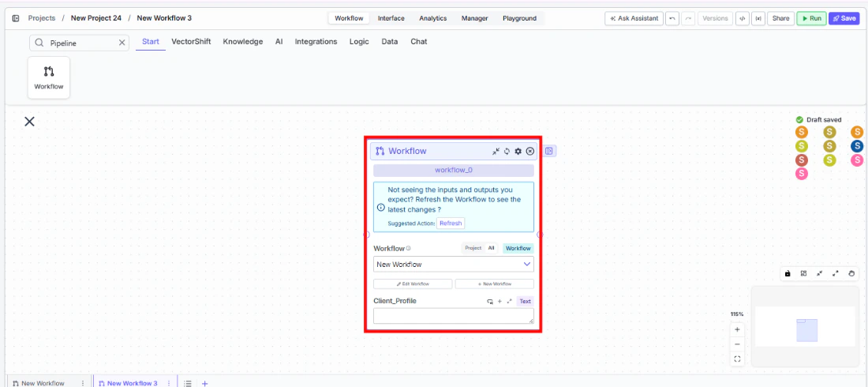Screen dimensions: 868x387
Task: Select the Knowledge node category
Action: 243,42
